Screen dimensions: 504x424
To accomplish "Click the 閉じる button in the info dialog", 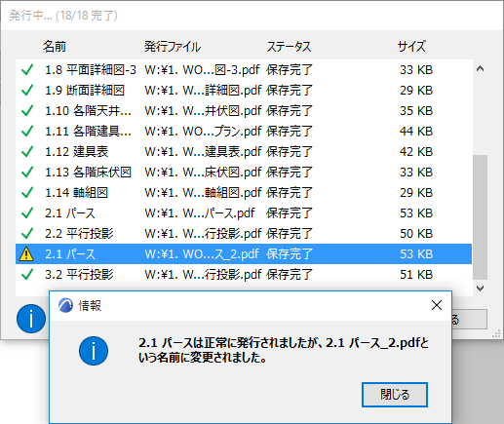I will [x=395, y=395].
